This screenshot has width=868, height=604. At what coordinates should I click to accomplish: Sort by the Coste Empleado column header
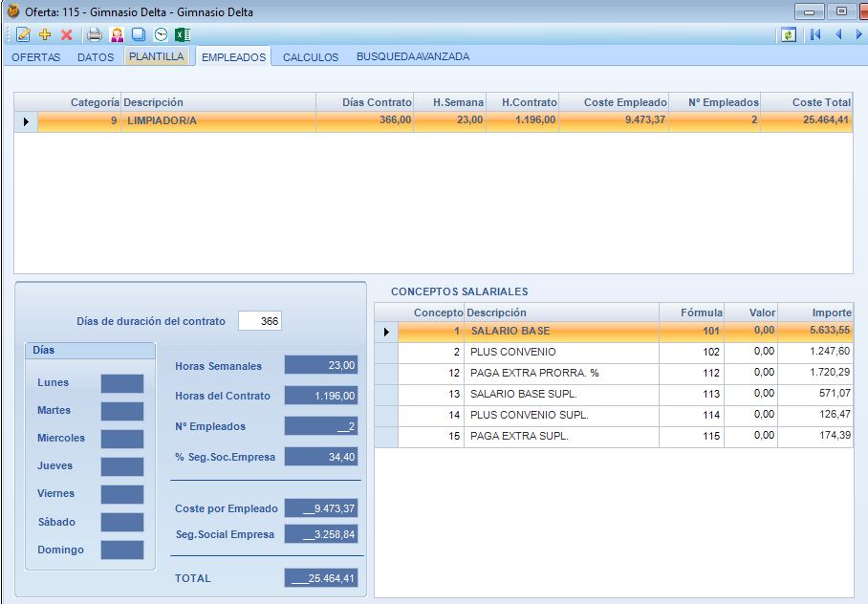pos(614,102)
